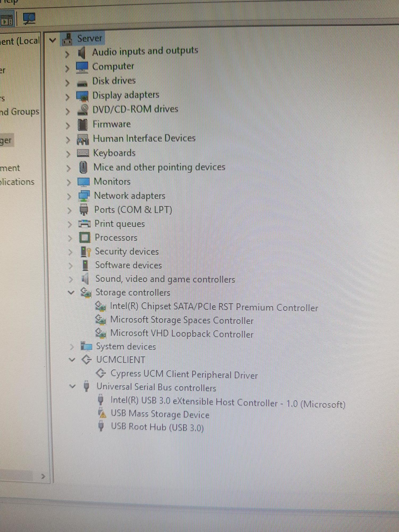Expand Network adapters
Image resolution: width=399 pixels, height=532 pixels.
[69, 197]
